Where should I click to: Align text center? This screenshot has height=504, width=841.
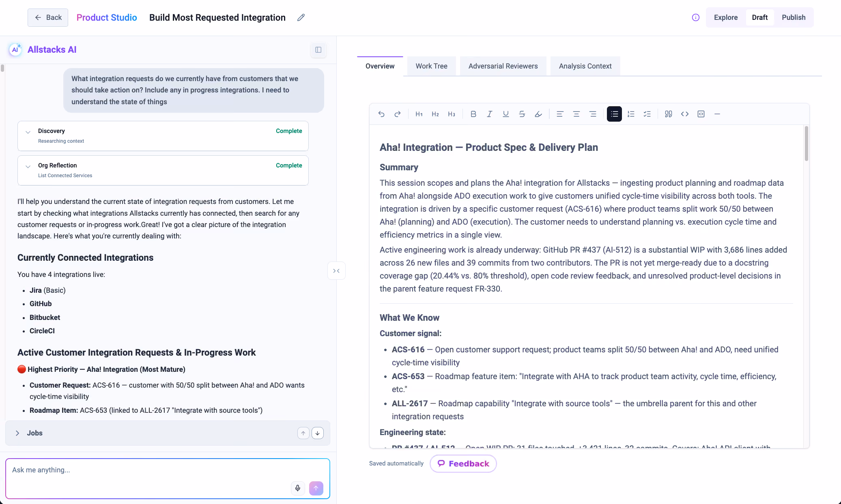coord(576,114)
